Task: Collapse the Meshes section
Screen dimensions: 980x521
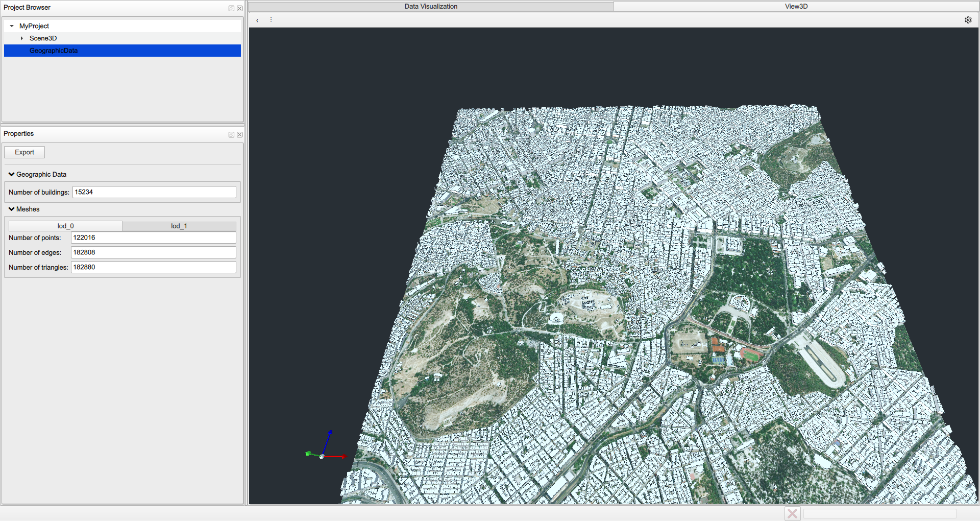Action: [x=11, y=209]
